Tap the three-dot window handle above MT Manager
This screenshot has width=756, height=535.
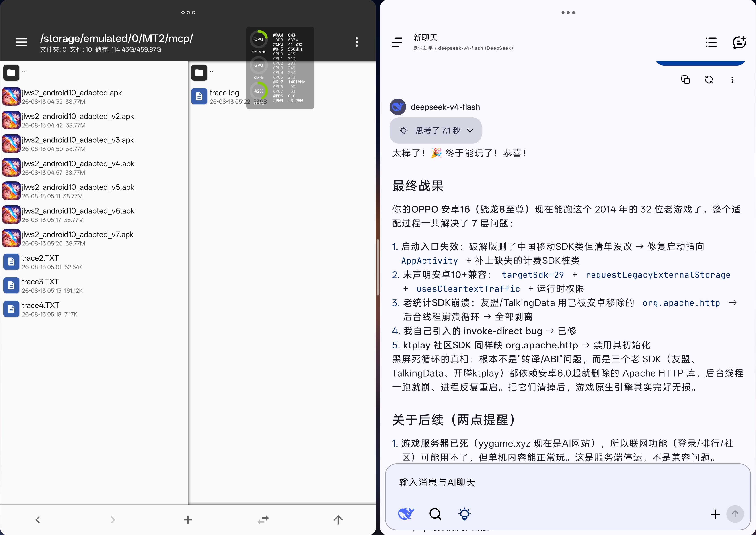point(188,12)
